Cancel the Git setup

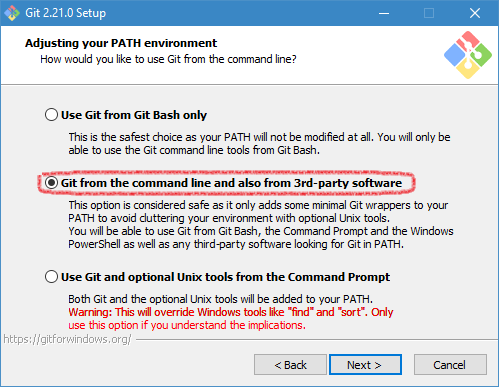pyautogui.click(x=450, y=365)
